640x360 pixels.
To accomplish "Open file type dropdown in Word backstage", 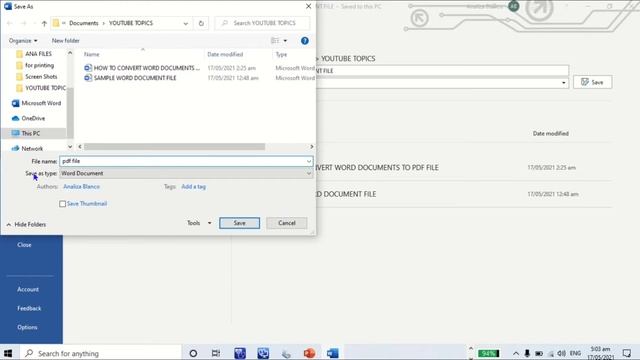I will (x=564, y=83).
